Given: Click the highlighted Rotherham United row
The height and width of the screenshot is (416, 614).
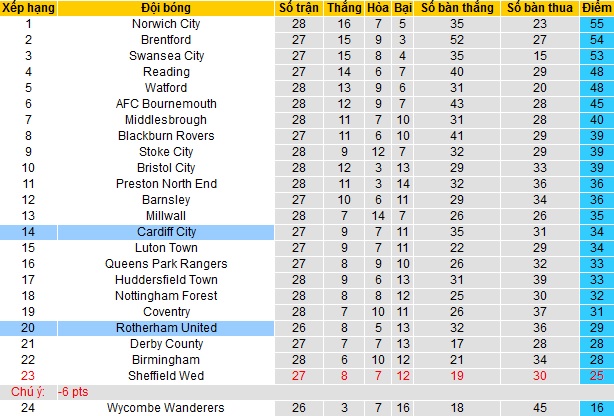Looking at the screenshot, I should pyautogui.click(x=166, y=328).
